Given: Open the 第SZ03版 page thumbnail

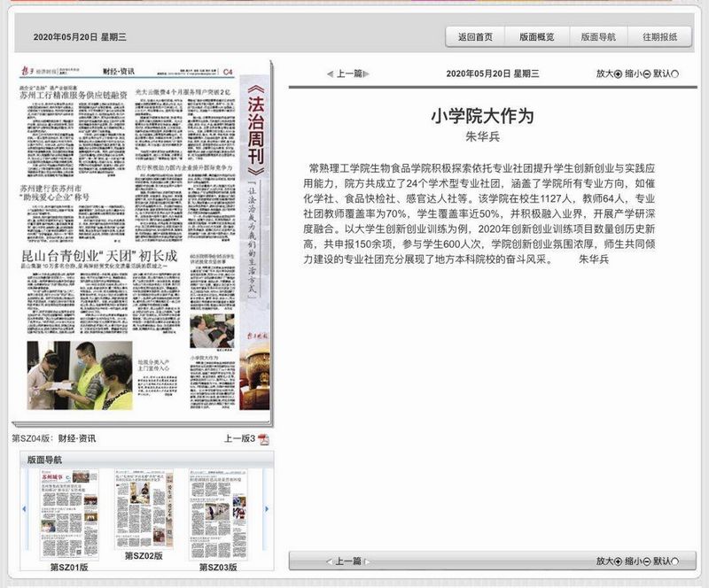Looking at the screenshot, I should click(218, 514).
